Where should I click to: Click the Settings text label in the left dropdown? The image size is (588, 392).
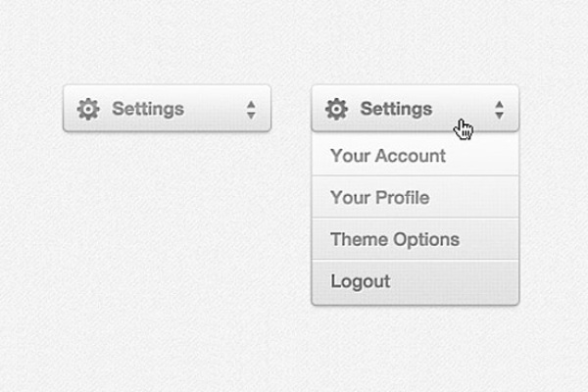tap(148, 109)
